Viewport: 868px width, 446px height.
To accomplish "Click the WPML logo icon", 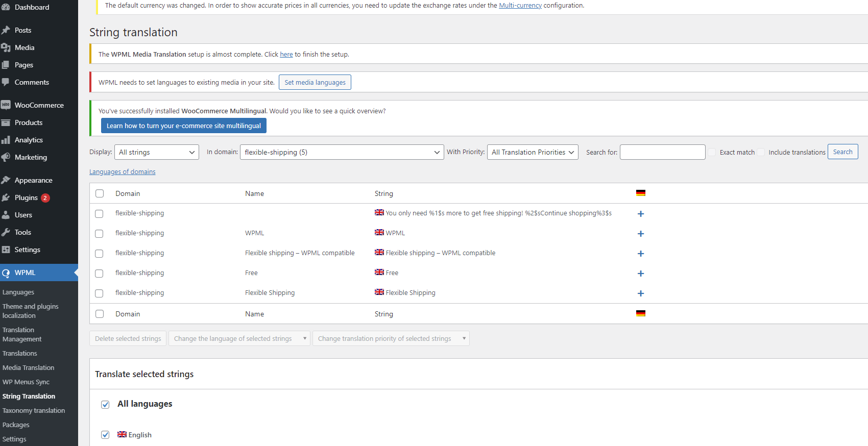I will tap(6, 272).
